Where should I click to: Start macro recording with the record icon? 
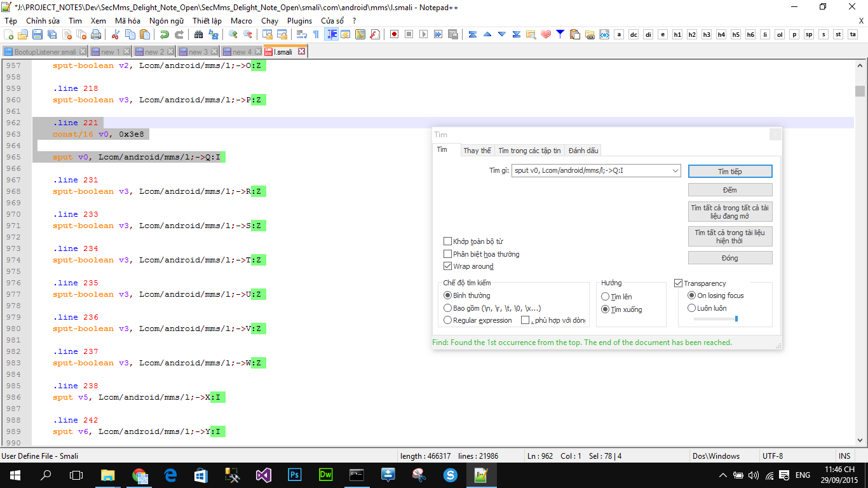coord(394,34)
